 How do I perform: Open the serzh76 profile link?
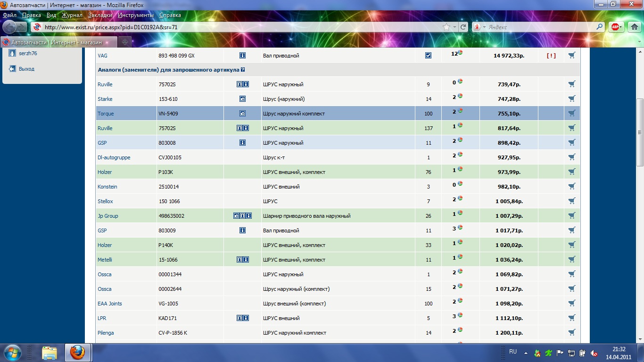click(x=28, y=53)
